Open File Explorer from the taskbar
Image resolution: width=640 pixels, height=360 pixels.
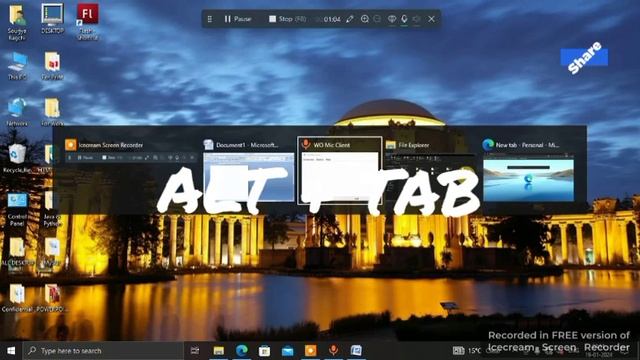pyautogui.click(x=219, y=351)
